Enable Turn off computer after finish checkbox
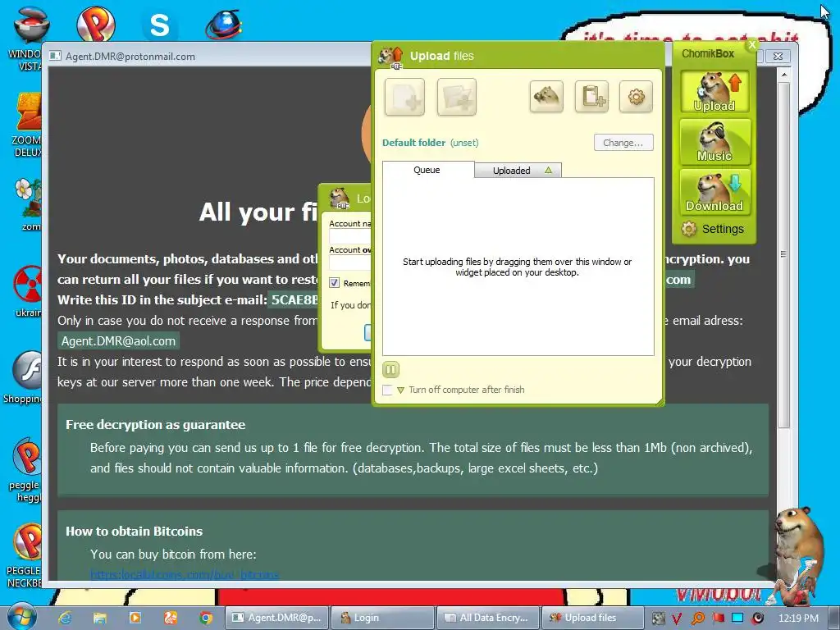This screenshot has height=630, width=840. tap(387, 390)
